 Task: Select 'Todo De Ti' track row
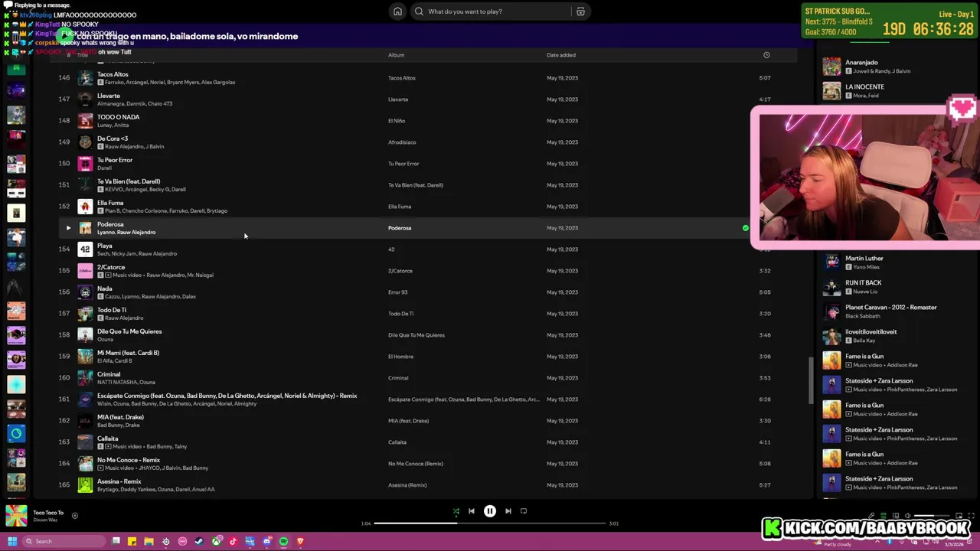[x=429, y=314]
